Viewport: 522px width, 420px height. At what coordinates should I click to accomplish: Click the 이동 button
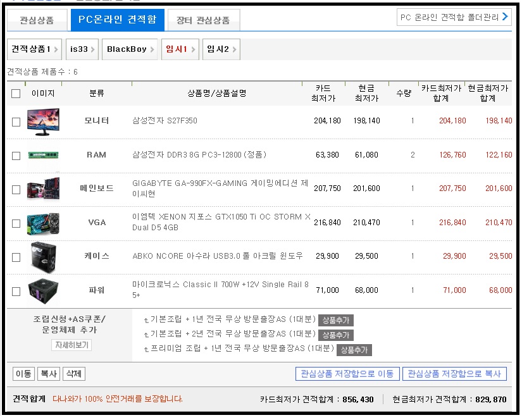(23, 374)
